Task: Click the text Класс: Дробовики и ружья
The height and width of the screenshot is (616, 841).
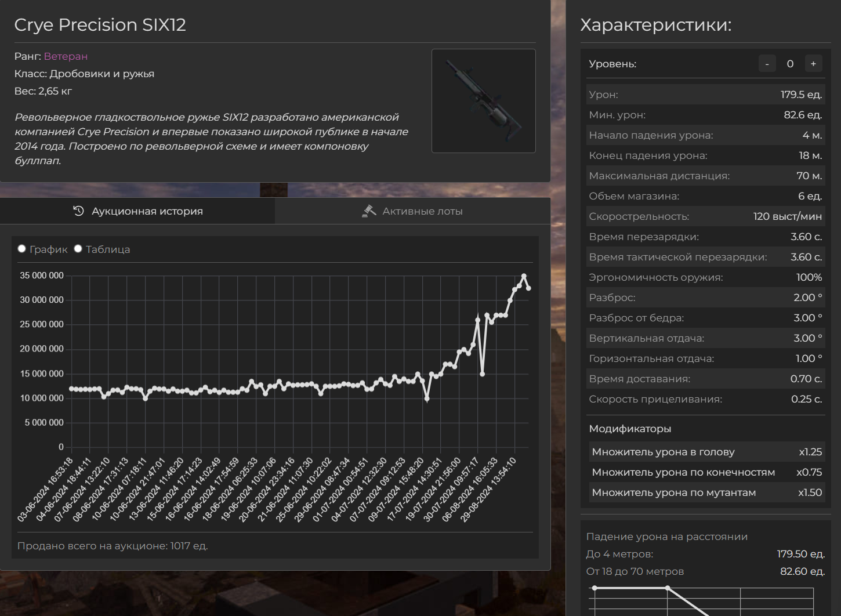Action: click(84, 74)
